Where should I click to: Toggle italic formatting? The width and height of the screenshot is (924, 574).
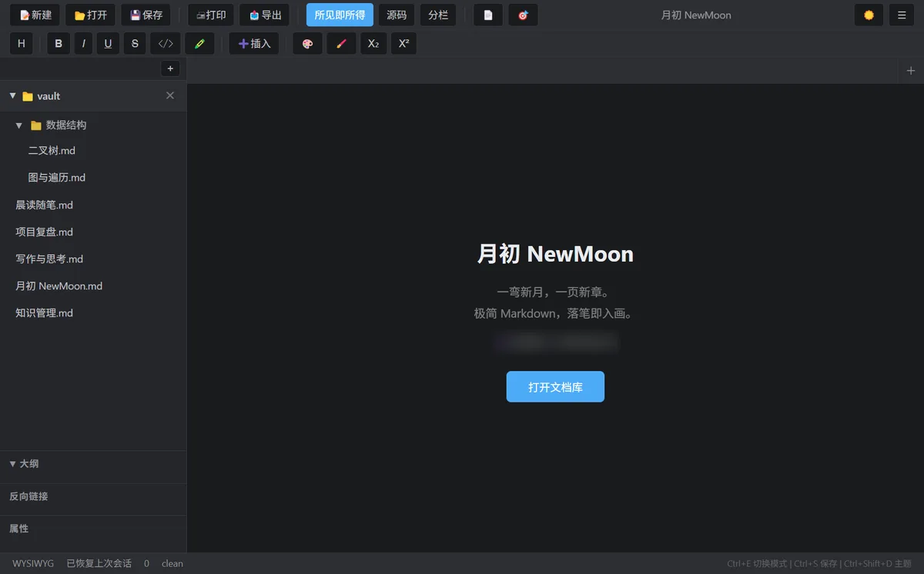pyautogui.click(x=83, y=44)
